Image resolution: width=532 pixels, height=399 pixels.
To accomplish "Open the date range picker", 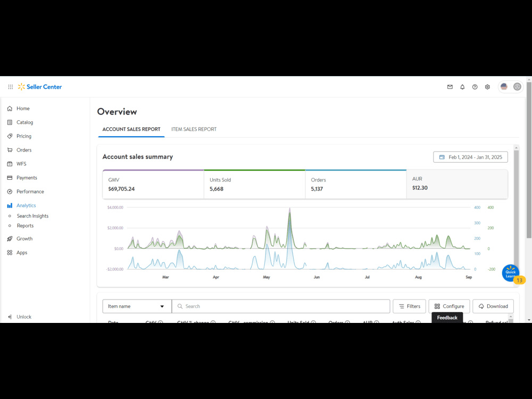I will point(470,157).
